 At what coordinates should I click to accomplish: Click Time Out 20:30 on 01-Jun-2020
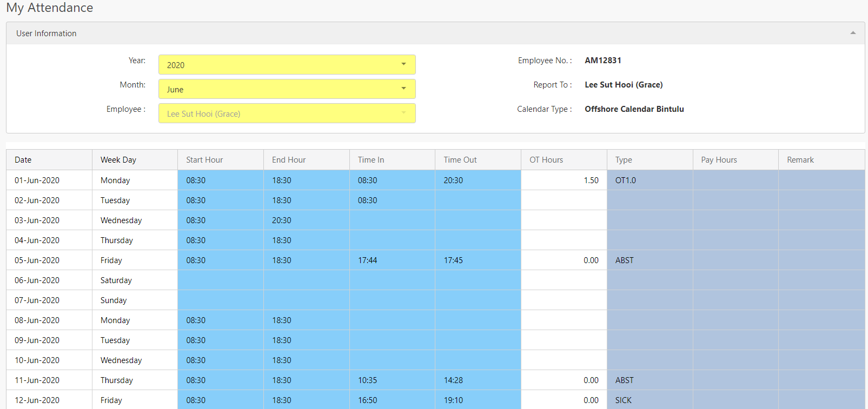[478, 180]
